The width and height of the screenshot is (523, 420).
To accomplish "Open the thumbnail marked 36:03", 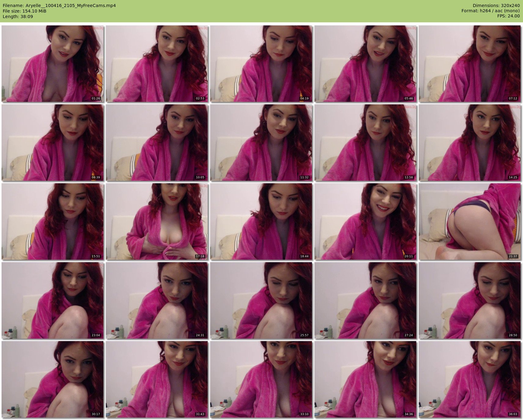I will [470, 379].
